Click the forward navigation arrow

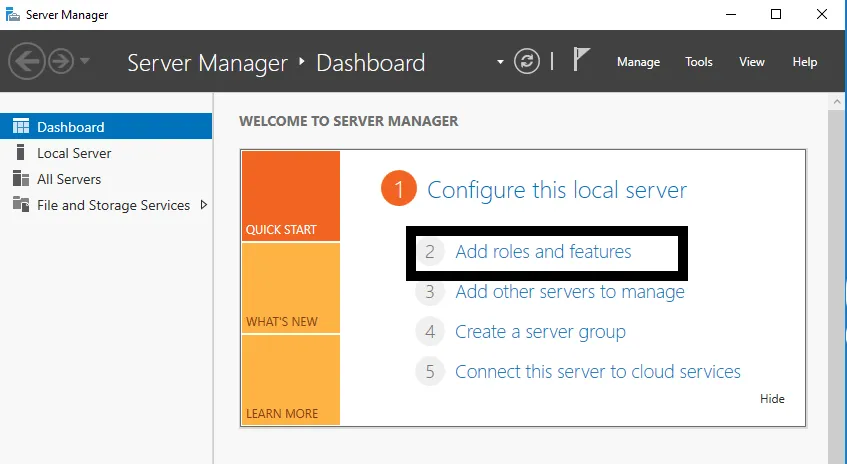pyautogui.click(x=61, y=61)
